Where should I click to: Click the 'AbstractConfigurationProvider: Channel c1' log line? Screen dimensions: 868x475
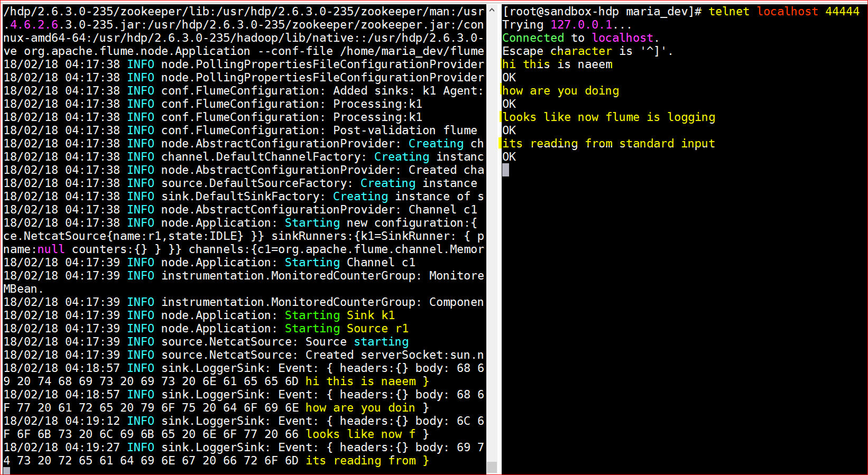pyautogui.click(x=241, y=209)
